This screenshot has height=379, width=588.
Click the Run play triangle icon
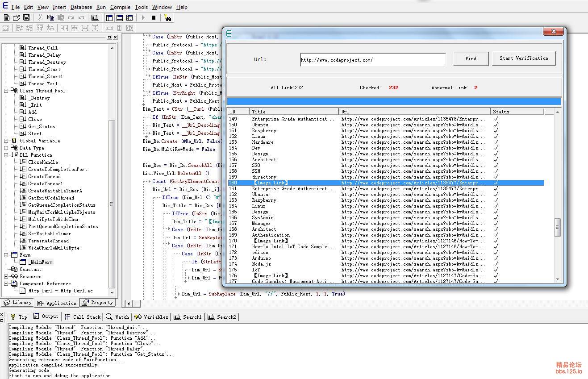pos(143,18)
